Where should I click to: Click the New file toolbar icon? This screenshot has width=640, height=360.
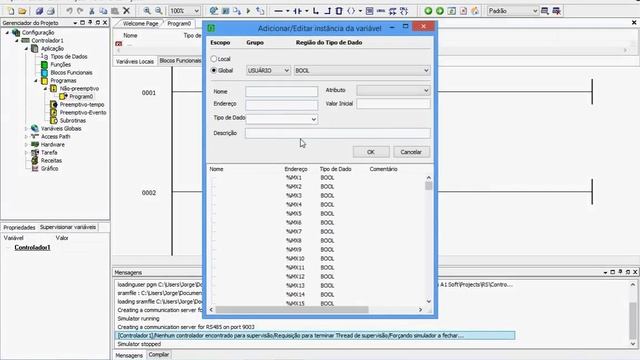tap(11, 11)
